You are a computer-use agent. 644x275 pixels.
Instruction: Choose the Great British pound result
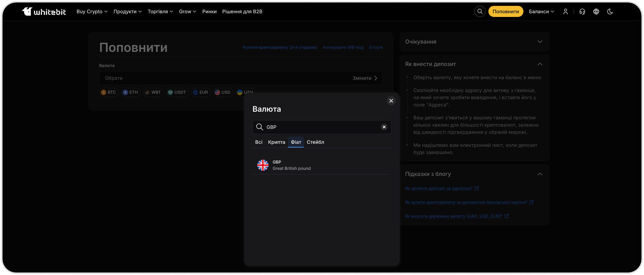321,165
